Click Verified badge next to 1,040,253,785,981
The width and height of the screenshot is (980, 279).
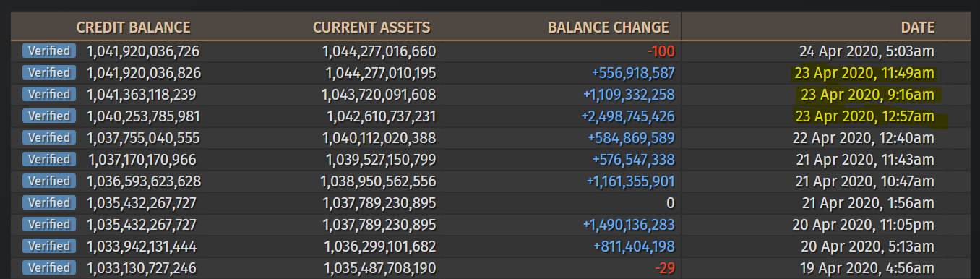coord(49,116)
